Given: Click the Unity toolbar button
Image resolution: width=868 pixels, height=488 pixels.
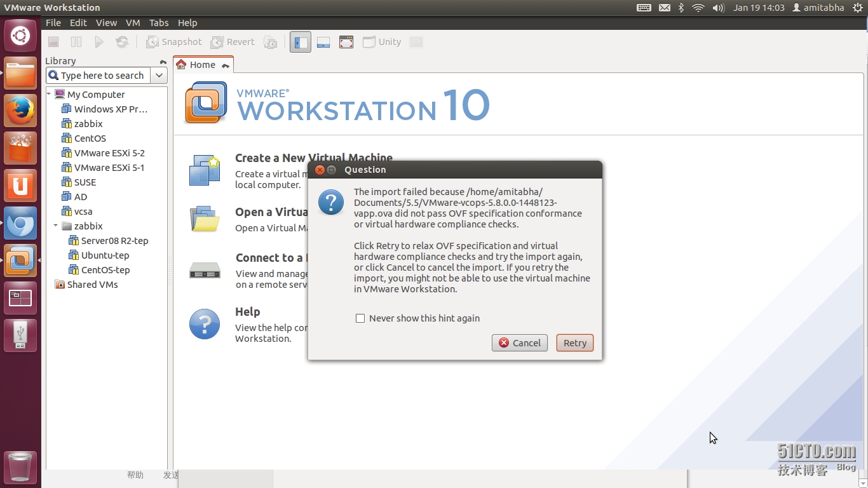Looking at the screenshot, I should click(382, 42).
